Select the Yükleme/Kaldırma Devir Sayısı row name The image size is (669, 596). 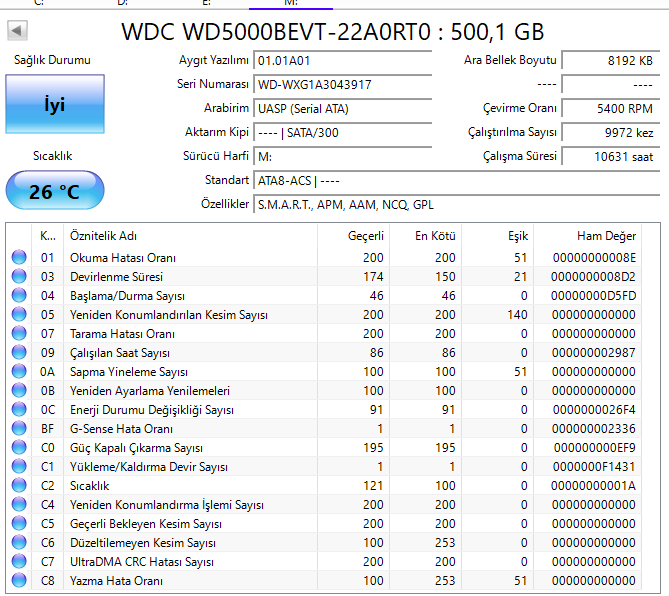pyautogui.click(x=148, y=467)
